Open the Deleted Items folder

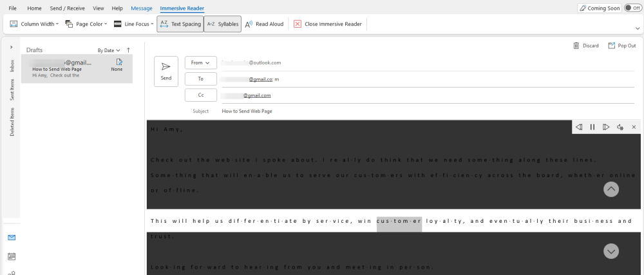12,122
